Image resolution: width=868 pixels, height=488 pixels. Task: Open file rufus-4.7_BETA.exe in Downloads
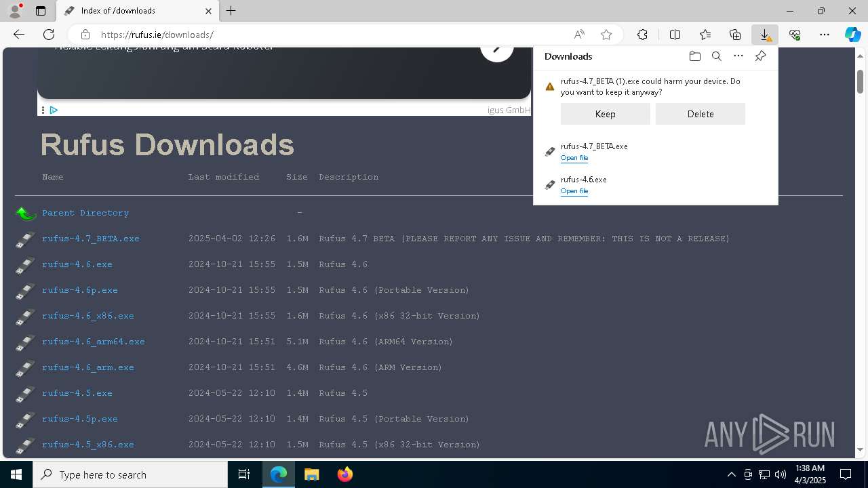tap(574, 158)
